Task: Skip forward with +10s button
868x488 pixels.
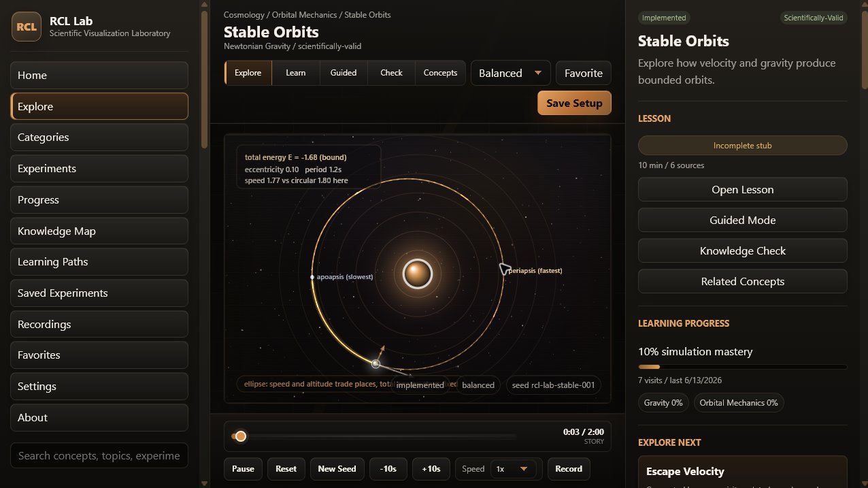Action: (431, 469)
